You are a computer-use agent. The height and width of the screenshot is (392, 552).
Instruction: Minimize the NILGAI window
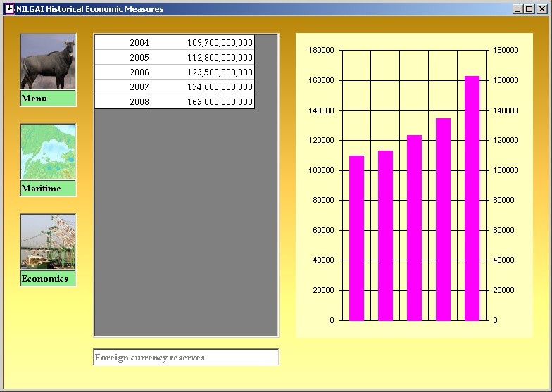(x=517, y=9)
